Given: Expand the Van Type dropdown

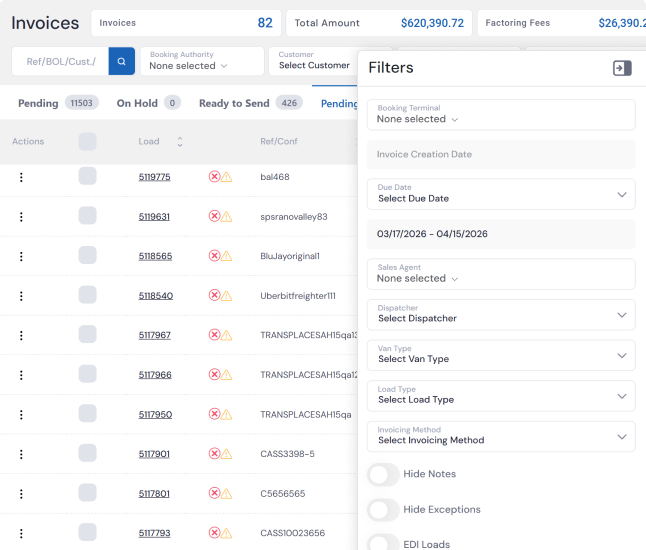Looking at the screenshot, I should pos(501,355).
